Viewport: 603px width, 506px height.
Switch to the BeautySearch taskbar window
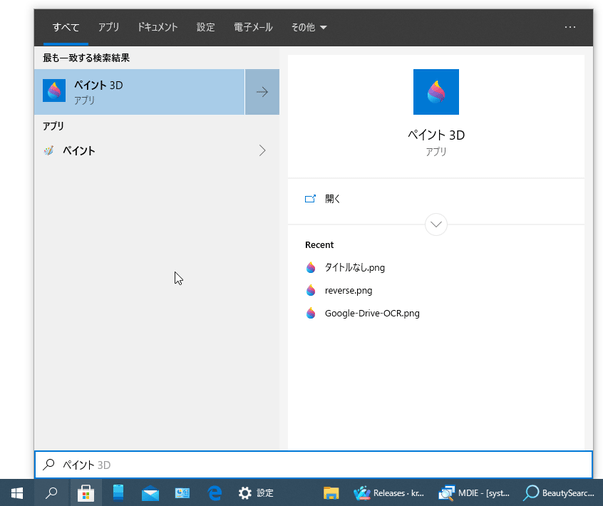(x=560, y=493)
